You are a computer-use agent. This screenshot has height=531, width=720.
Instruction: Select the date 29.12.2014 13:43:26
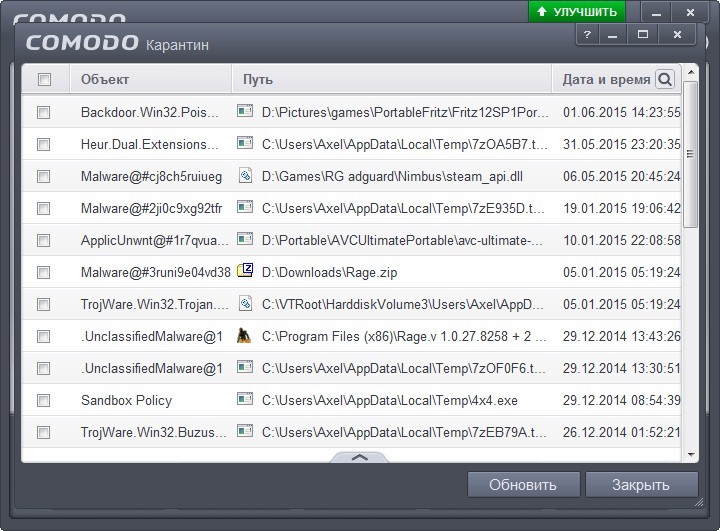point(622,337)
